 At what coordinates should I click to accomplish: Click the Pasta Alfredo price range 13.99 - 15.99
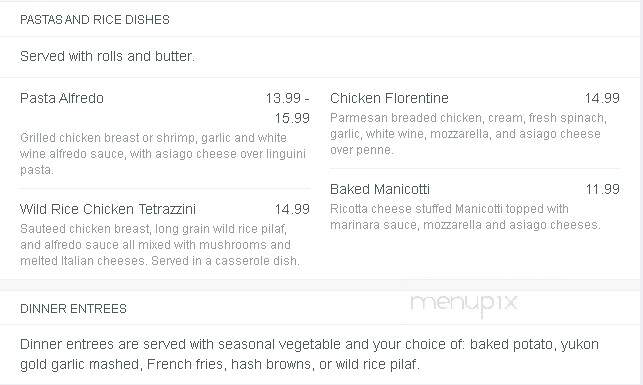pos(287,108)
